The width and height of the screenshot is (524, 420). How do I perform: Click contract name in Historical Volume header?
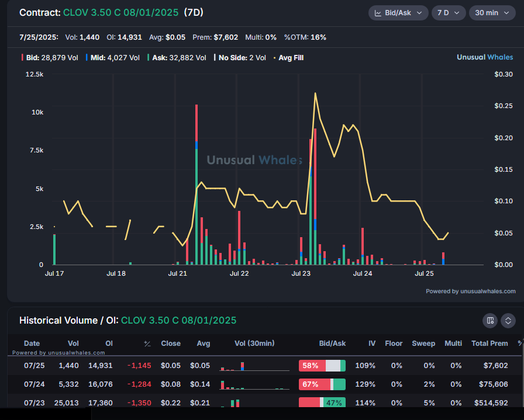click(178, 321)
